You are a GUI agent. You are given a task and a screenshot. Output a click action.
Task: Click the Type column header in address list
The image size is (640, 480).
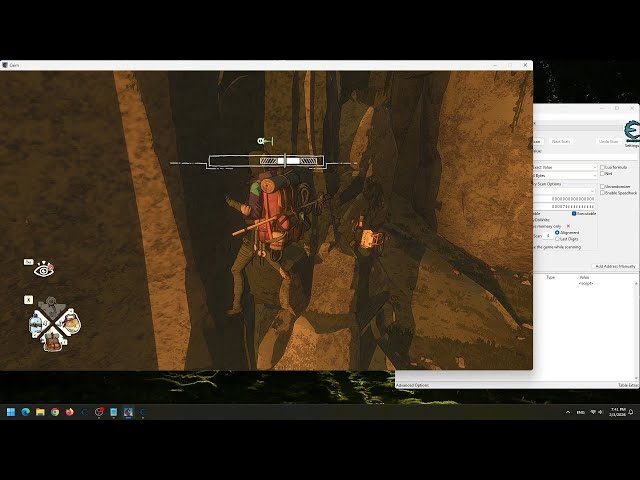click(551, 277)
